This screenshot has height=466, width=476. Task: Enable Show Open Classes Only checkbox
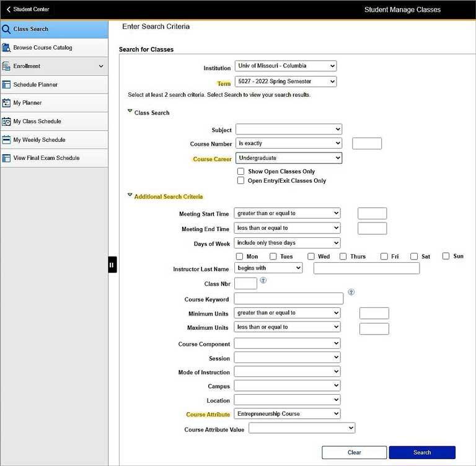tap(240, 172)
